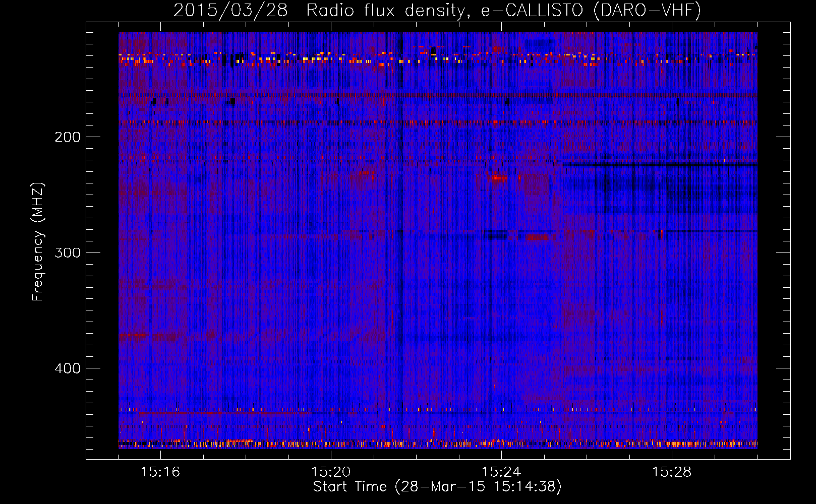This screenshot has width=816, height=504.
Task: Click the '400' frequency tick label
Action: [x=68, y=368]
